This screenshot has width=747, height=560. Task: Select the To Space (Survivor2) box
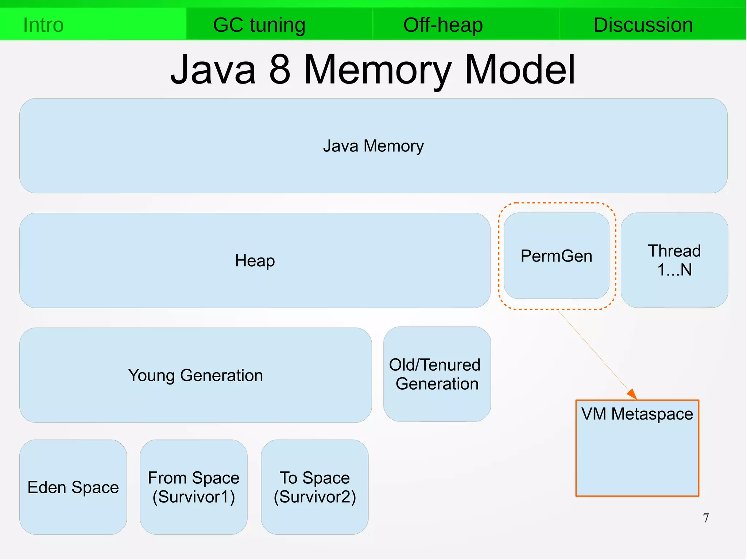point(314,487)
